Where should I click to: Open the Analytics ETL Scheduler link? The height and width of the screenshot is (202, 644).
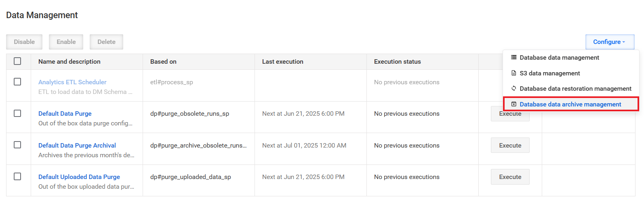click(x=72, y=82)
